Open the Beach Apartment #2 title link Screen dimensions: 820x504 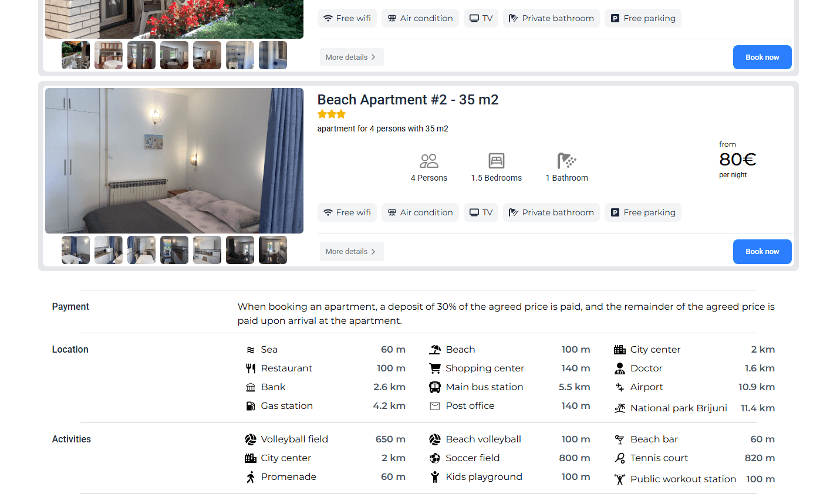point(407,100)
